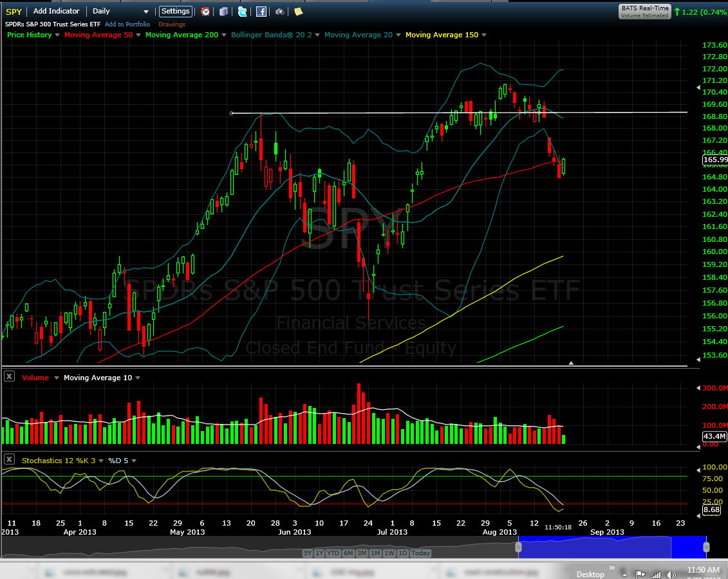Screen dimensions: 728x579
Task: Click the camera snapshot icon
Action: click(x=279, y=12)
